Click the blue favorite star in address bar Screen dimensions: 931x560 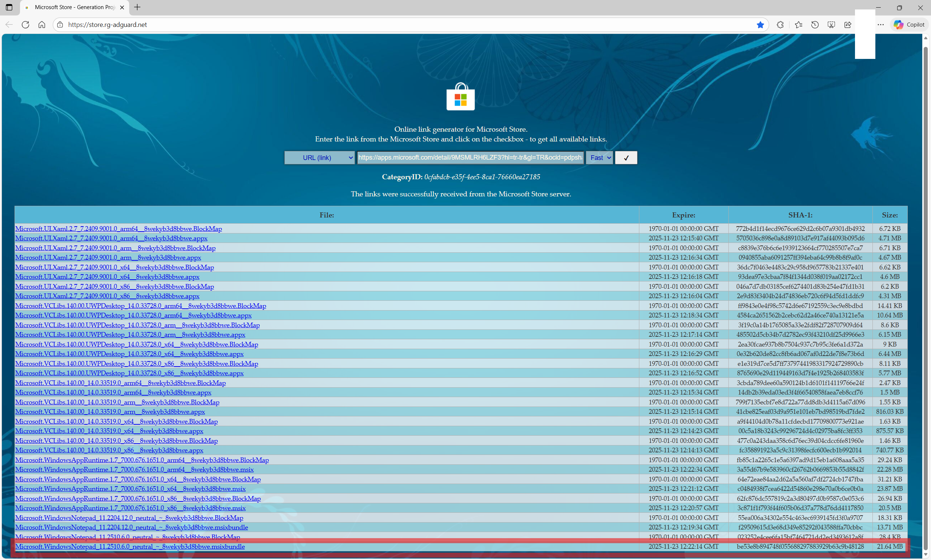[760, 24]
